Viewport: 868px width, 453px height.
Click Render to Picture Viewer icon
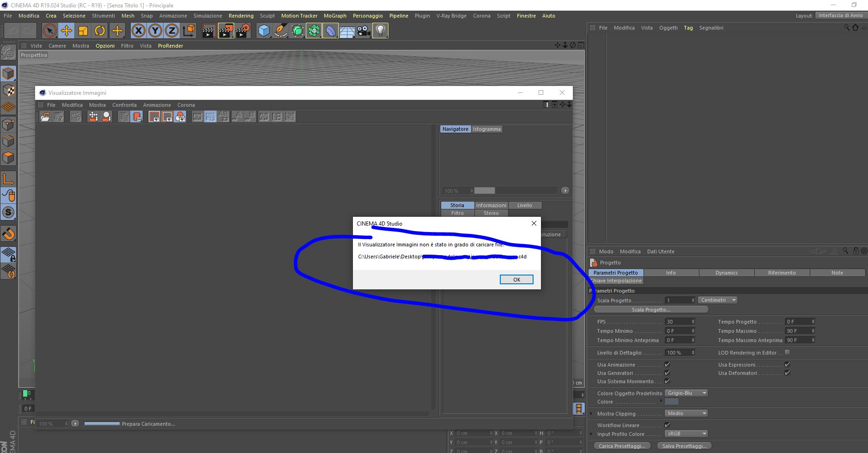226,31
